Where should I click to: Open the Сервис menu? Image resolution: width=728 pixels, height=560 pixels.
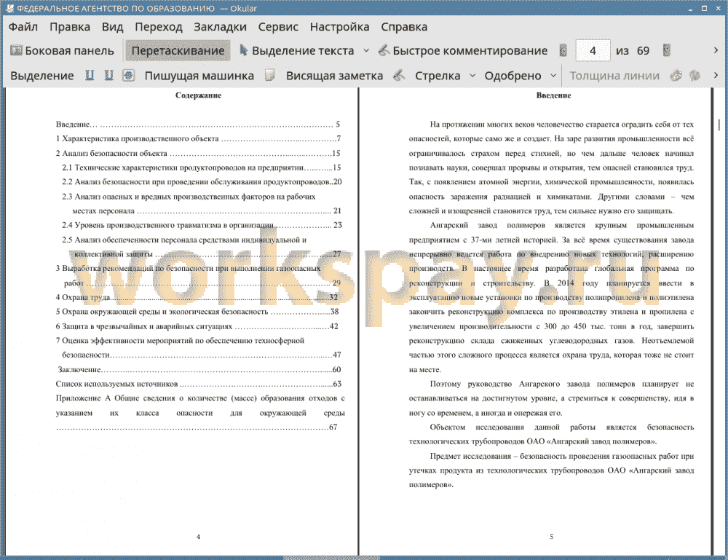click(x=278, y=27)
